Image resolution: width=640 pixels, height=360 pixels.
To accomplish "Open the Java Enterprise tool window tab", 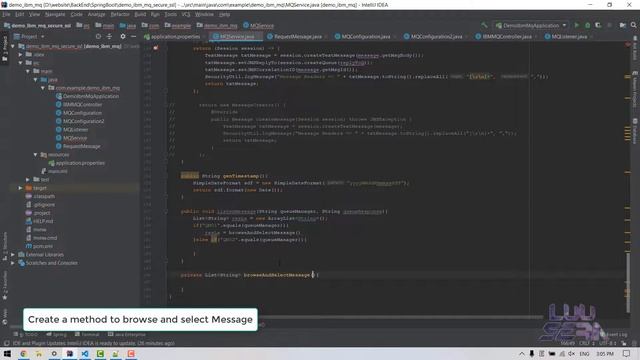I will (x=127, y=334).
